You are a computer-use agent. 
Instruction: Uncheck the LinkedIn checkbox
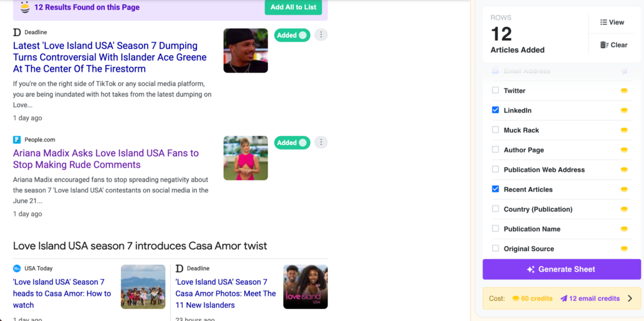click(x=495, y=110)
